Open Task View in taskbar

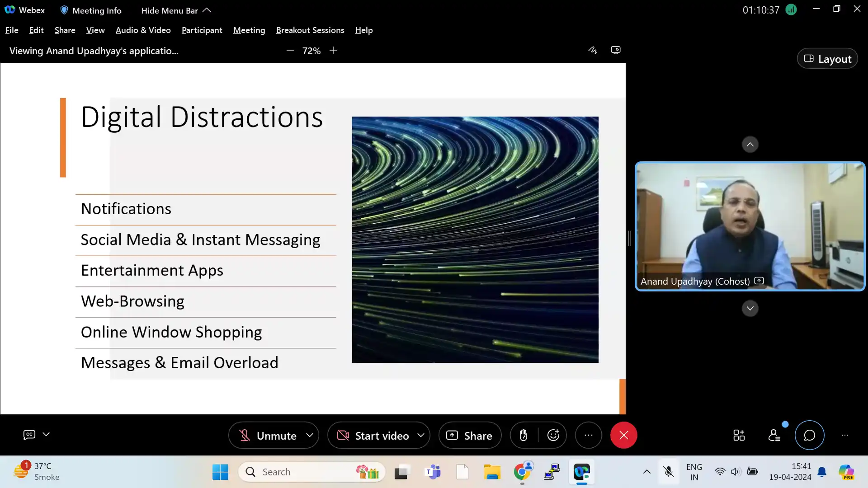point(401,472)
